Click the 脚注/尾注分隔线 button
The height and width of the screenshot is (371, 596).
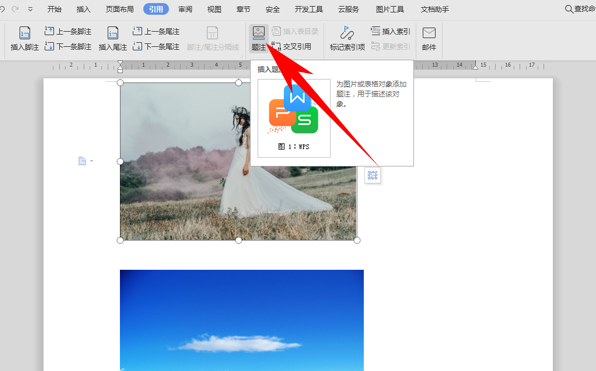(213, 38)
